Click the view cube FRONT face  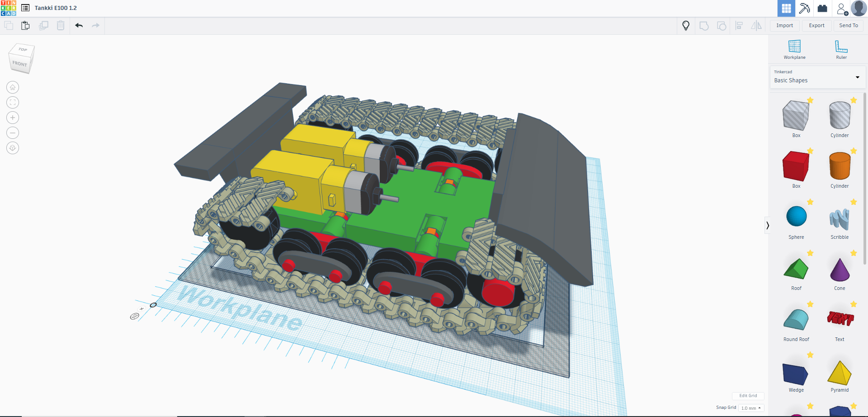[x=19, y=64]
